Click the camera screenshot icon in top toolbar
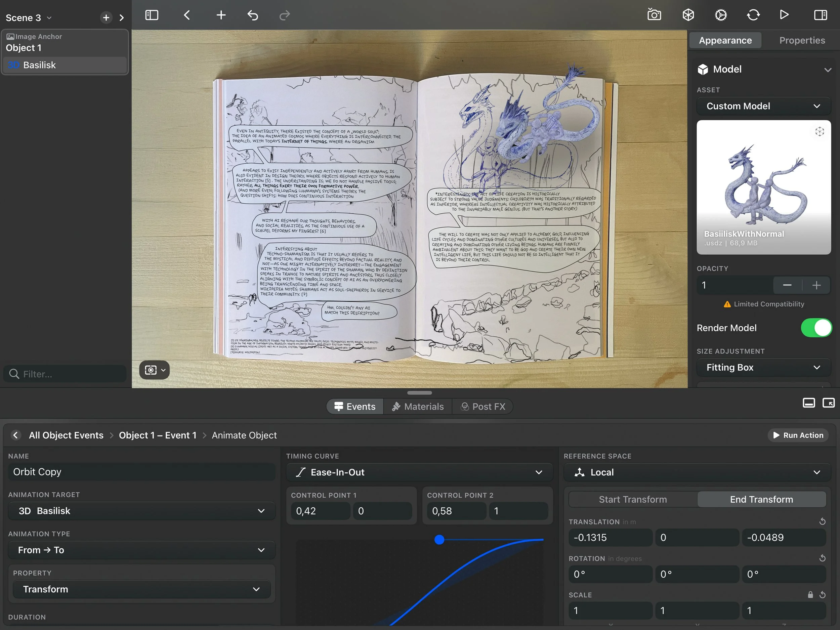Screen dimensions: 840x630 [x=654, y=15]
